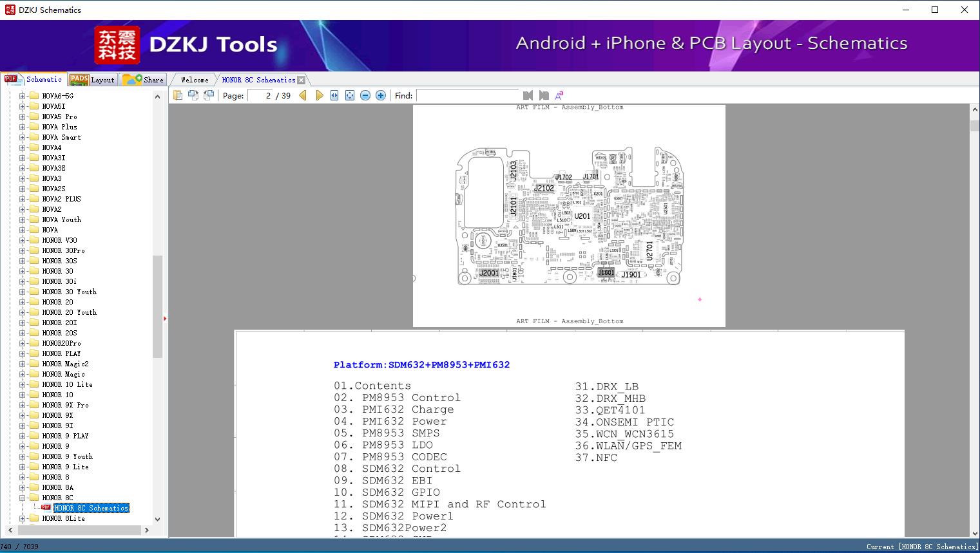980x553 pixels.
Task: Expand the NOVA6-5G folder
Action: (23, 96)
